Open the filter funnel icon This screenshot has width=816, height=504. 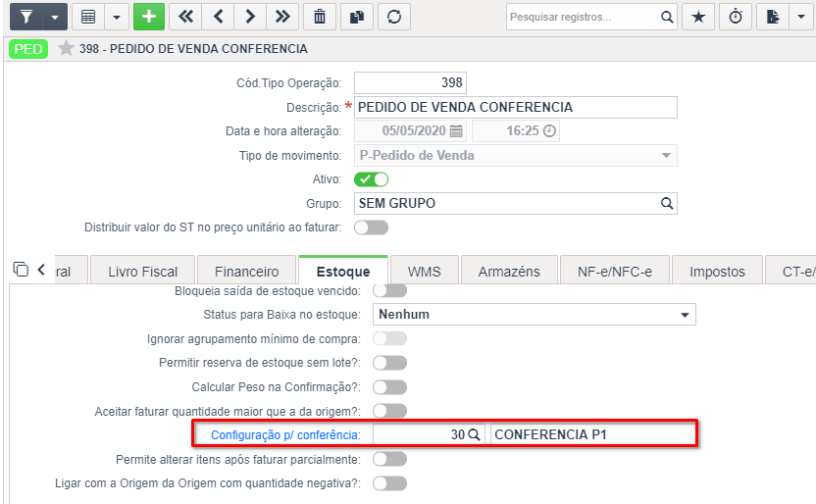26,17
